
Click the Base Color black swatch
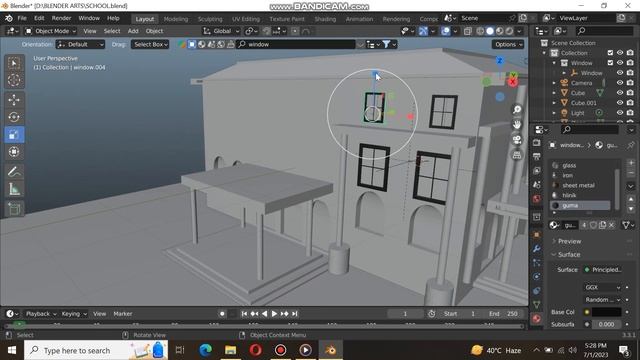tap(606, 312)
